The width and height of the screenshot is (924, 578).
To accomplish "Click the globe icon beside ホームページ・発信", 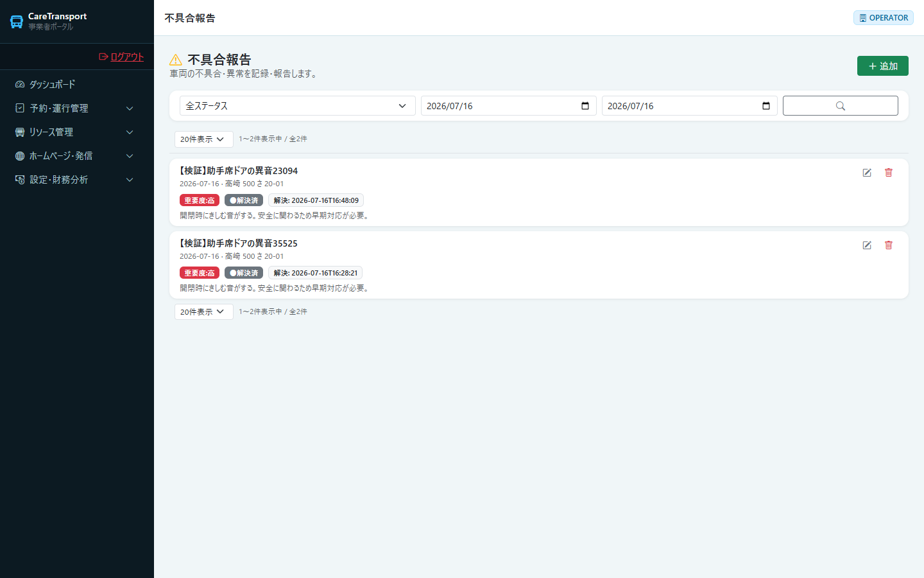I will tap(20, 155).
